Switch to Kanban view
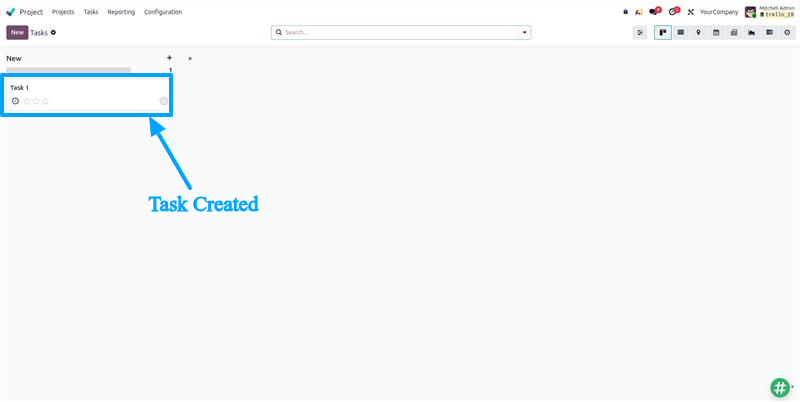The height and width of the screenshot is (402, 800). coord(663,33)
